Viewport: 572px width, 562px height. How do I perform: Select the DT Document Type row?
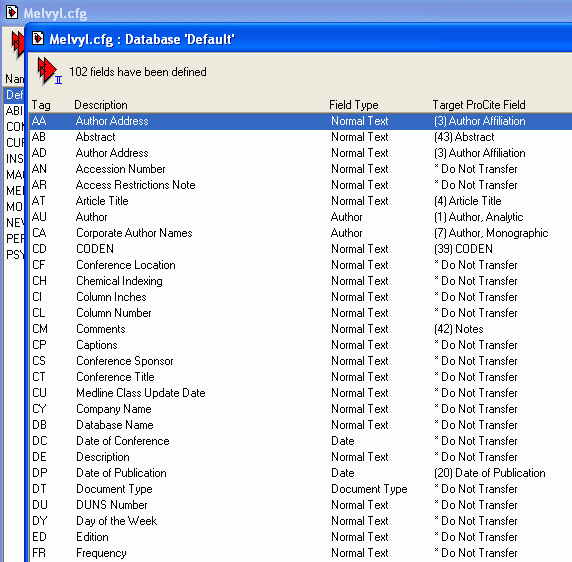301,489
